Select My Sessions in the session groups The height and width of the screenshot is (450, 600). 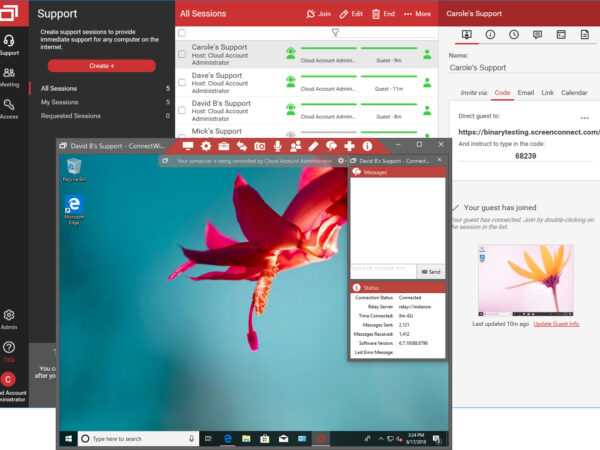[59, 102]
